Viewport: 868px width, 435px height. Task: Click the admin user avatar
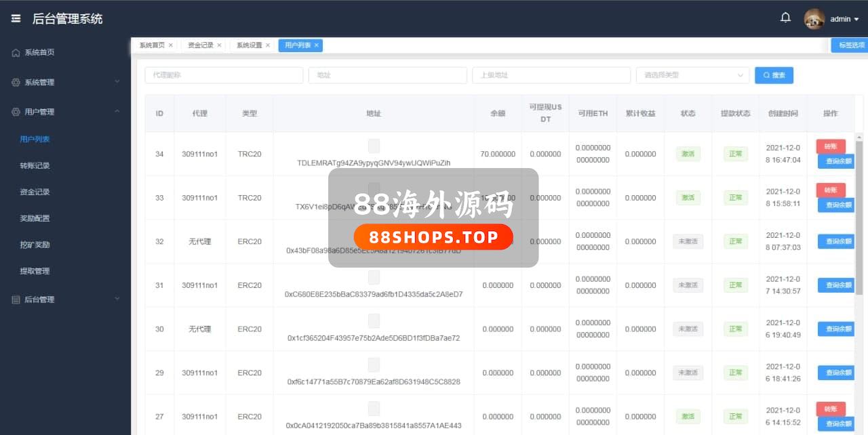pyautogui.click(x=814, y=19)
